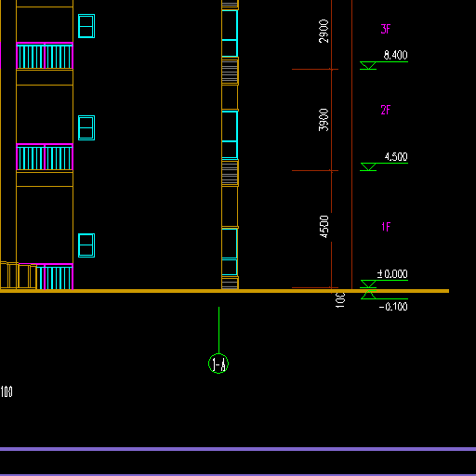Screen dimensions: 476x476
Task: Select the lowest cyan window symbol
Action: (x=86, y=245)
